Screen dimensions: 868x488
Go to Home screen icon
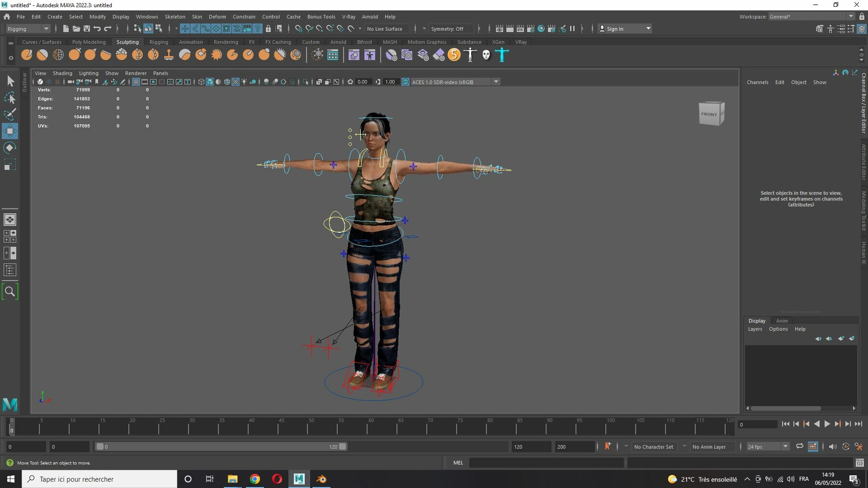[x=7, y=17]
